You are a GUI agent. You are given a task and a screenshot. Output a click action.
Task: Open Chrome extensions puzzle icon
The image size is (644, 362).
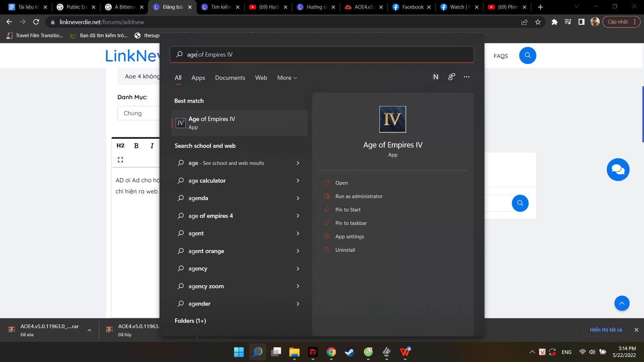tap(554, 22)
